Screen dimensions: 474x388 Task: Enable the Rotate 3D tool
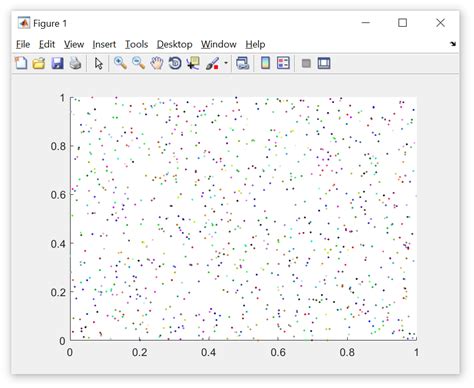pyautogui.click(x=175, y=63)
